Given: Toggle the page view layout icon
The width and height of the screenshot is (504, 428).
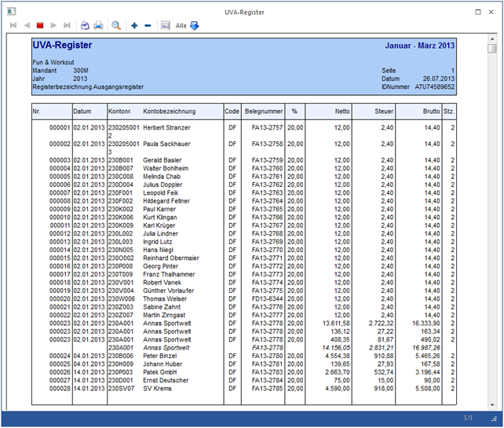Looking at the screenshot, I should [165, 25].
